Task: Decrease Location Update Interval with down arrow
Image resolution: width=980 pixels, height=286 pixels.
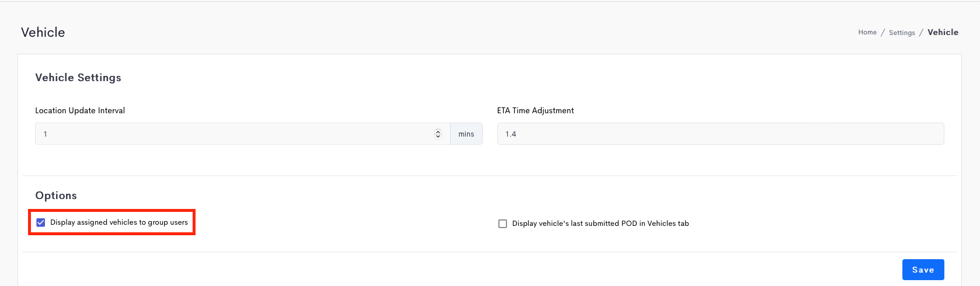Action: pos(438,136)
